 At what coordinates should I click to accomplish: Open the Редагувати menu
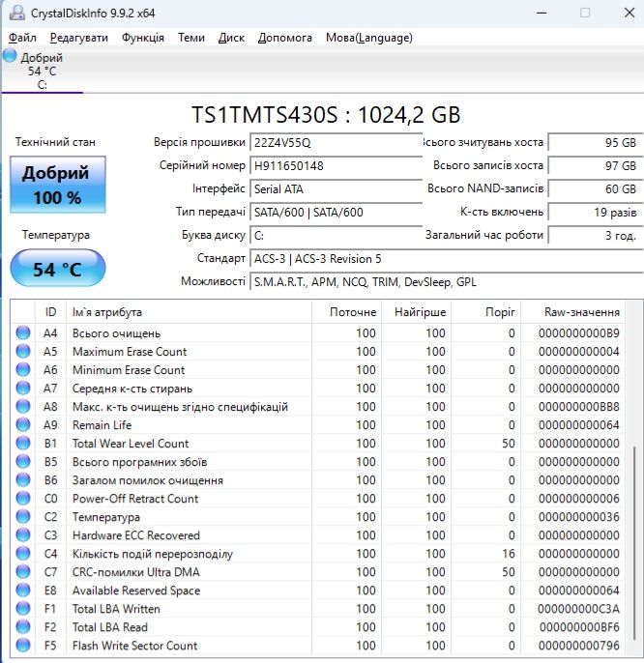(x=78, y=38)
